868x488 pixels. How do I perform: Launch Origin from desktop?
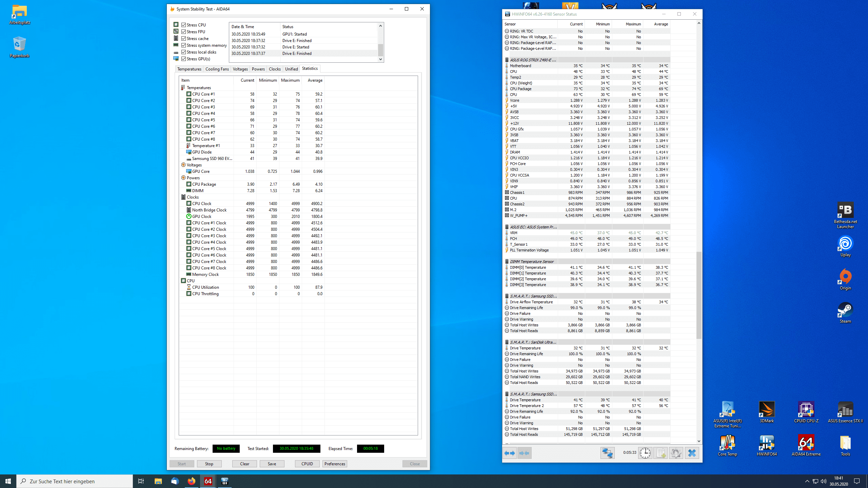(845, 280)
